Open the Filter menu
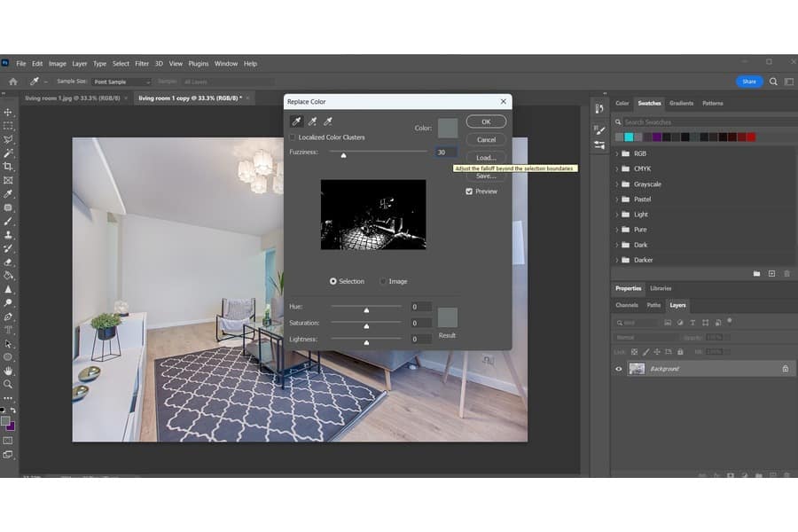Image resolution: width=798 pixels, height=532 pixels. pyautogui.click(x=142, y=64)
